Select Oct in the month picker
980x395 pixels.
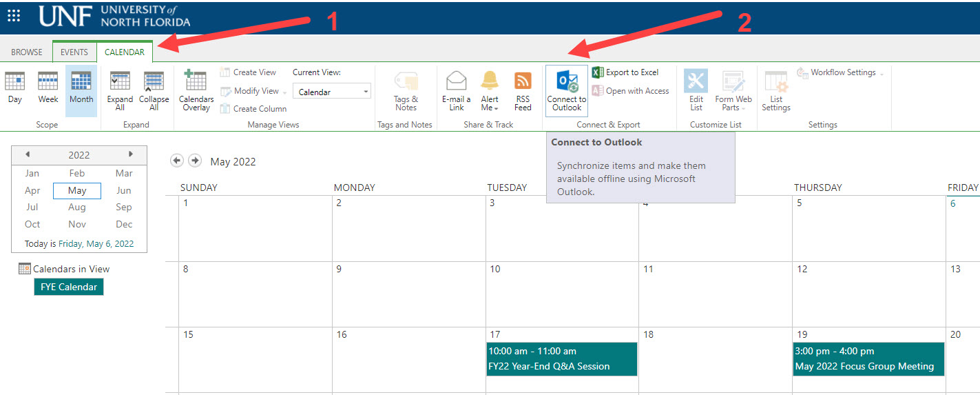coord(32,224)
